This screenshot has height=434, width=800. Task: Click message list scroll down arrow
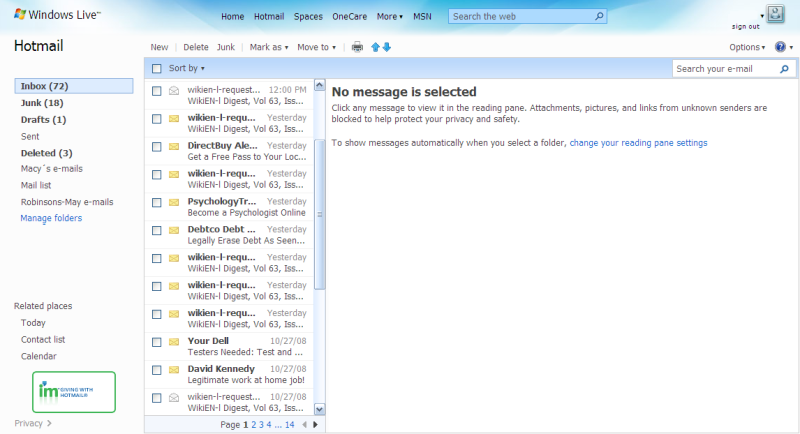pyautogui.click(x=320, y=409)
